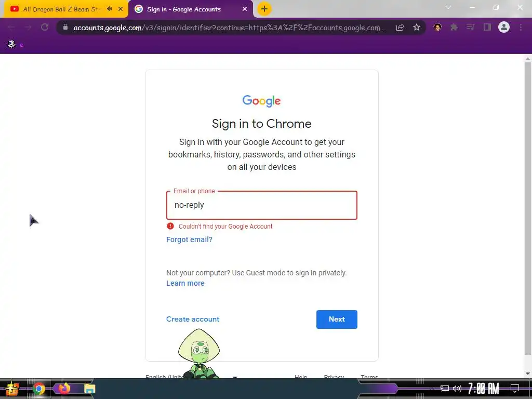Open the media controls toolbar icon

click(x=471, y=27)
